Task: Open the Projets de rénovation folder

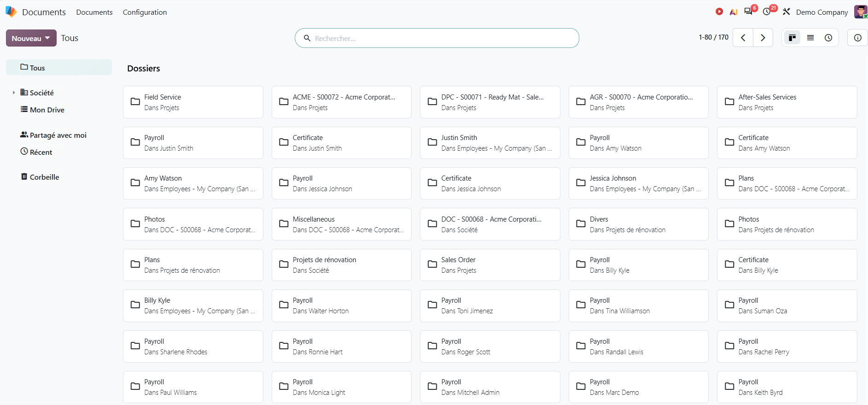Action: coord(342,265)
